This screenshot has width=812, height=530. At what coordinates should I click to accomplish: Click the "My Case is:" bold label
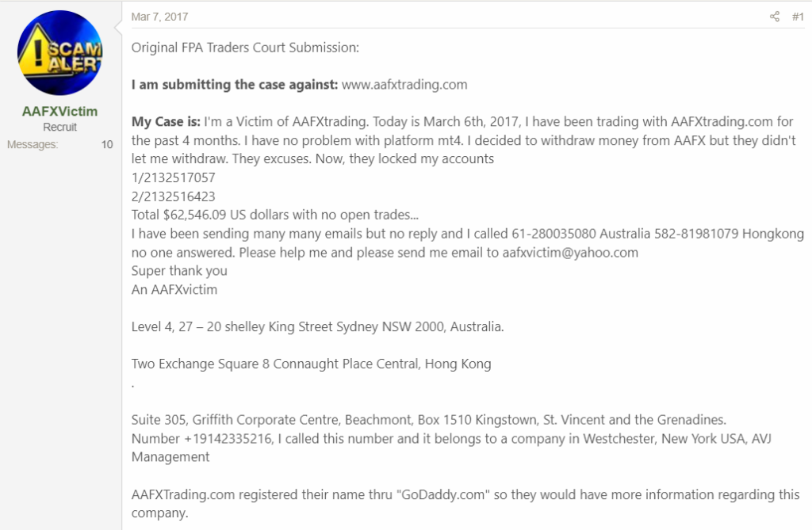pyautogui.click(x=166, y=122)
